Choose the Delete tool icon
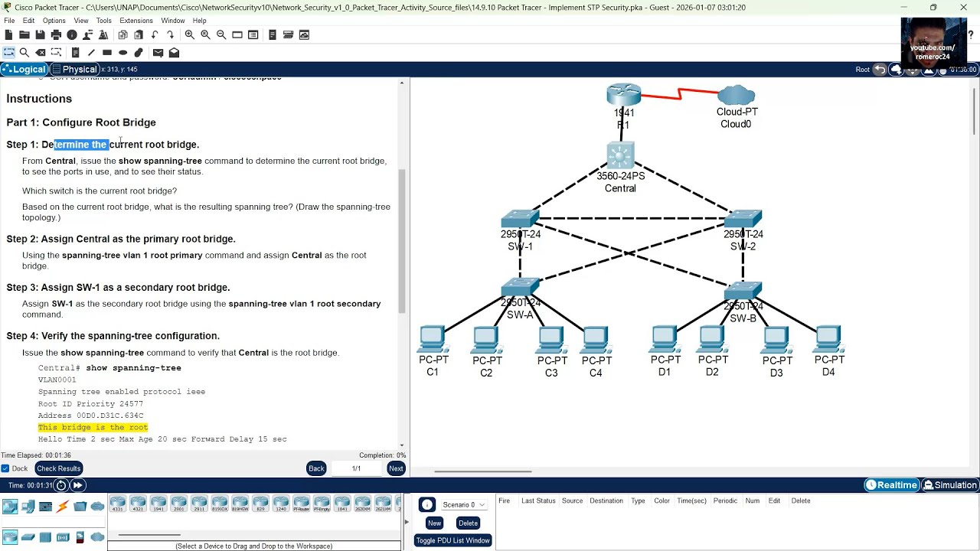The image size is (980, 551). point(40,52)
